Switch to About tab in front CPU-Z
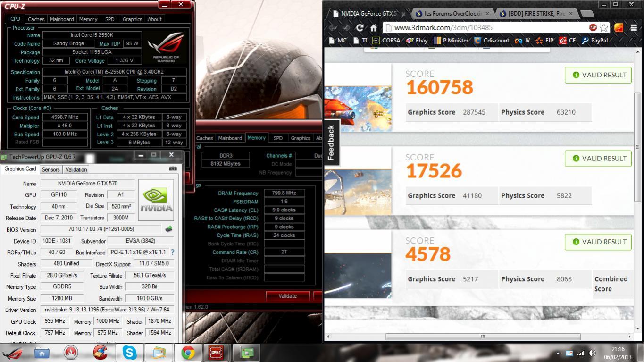Image resolution: width=644 pixels, height=362 pixels. [155, 19]
